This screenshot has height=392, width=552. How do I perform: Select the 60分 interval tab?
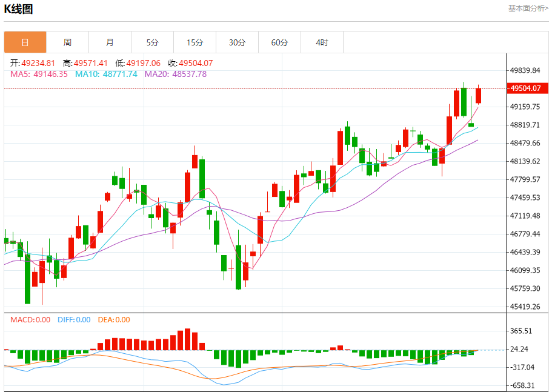tap(279, 42)
